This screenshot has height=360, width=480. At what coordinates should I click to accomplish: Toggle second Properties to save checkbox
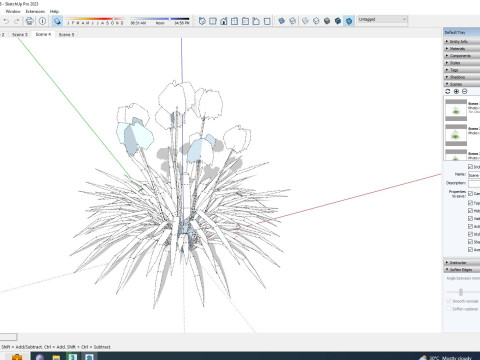[x=470, y=203]
